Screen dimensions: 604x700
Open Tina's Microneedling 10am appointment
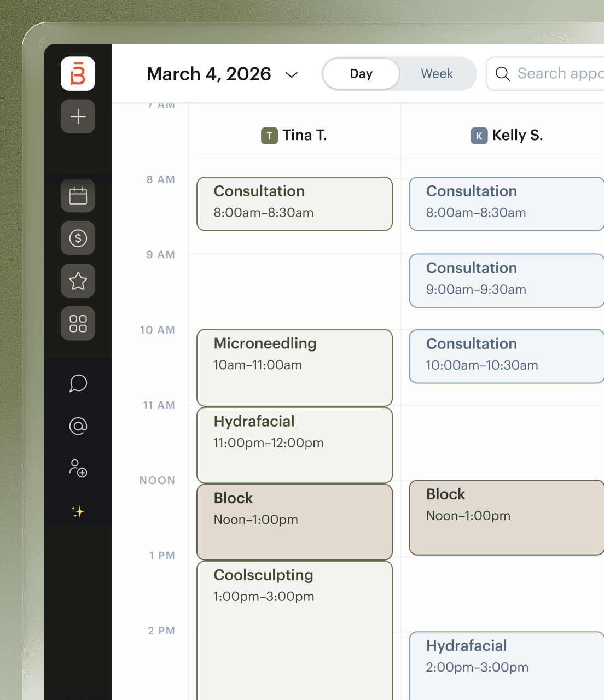[x=294, y=367]
